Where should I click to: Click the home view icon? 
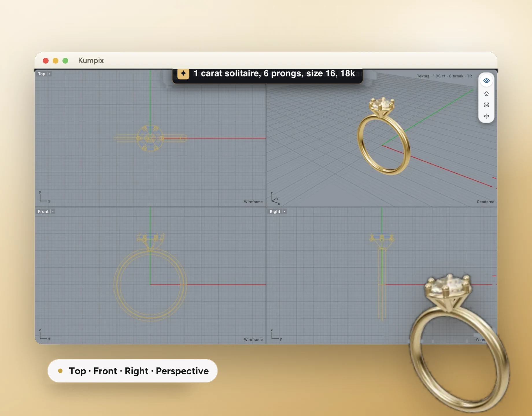point(486,94)
